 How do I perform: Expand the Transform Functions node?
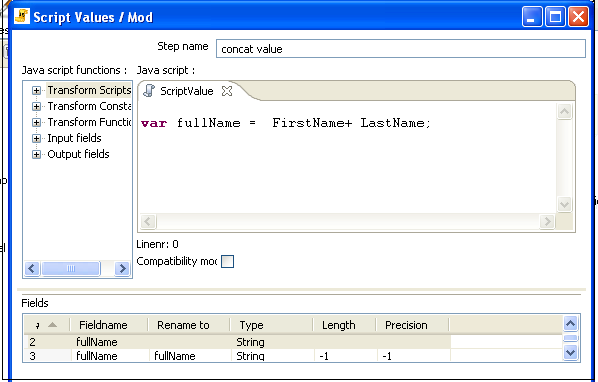36,122
